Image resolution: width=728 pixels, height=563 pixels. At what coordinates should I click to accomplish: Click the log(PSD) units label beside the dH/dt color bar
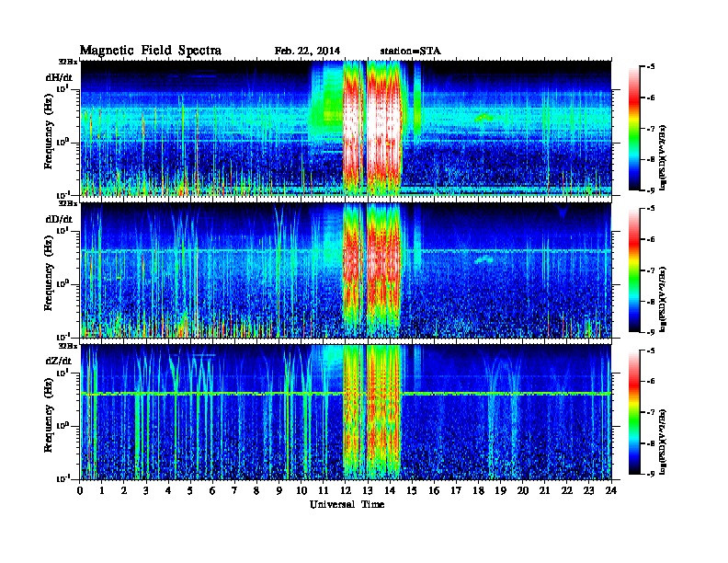[x=664, y=156]
